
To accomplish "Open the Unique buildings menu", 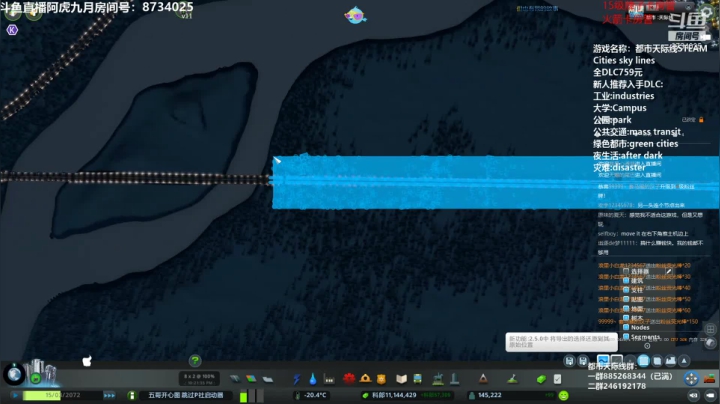I will click(x=455, y=379).
